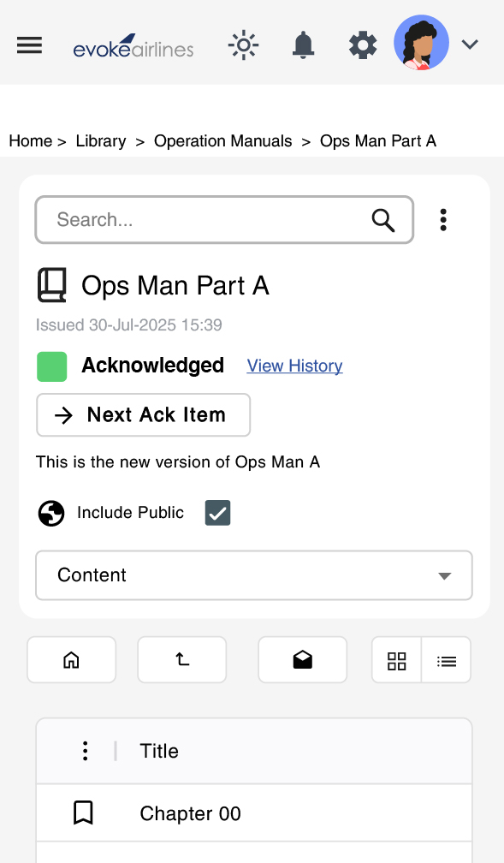Select Ops Man Part A breadcrumb
Screen dimensions: 504x863
pyautogui.click(x=378, y=141)
